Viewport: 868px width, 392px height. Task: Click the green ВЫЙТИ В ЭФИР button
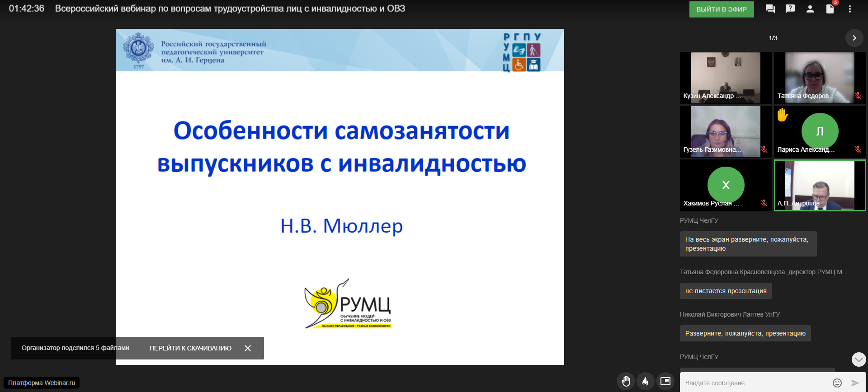coord(722,9)
